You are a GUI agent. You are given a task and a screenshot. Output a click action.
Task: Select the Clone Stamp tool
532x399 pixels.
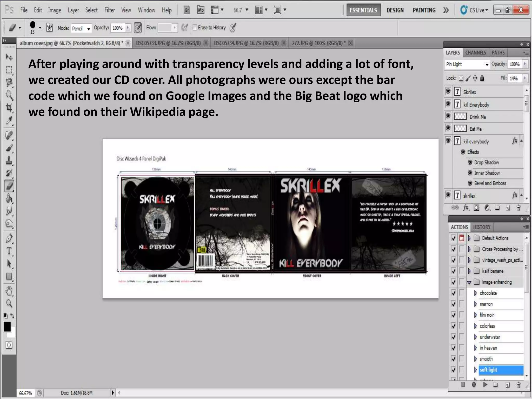tap(9, 161)
